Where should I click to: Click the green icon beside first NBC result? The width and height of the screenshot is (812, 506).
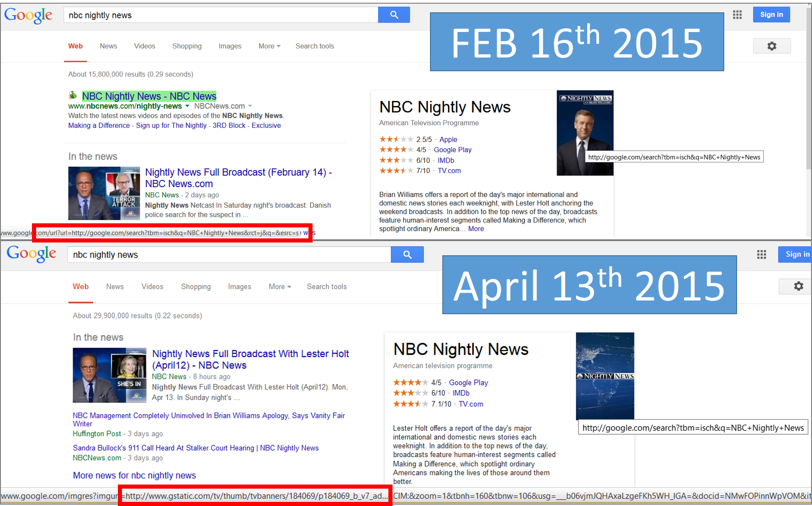click(x=73, y=95)
